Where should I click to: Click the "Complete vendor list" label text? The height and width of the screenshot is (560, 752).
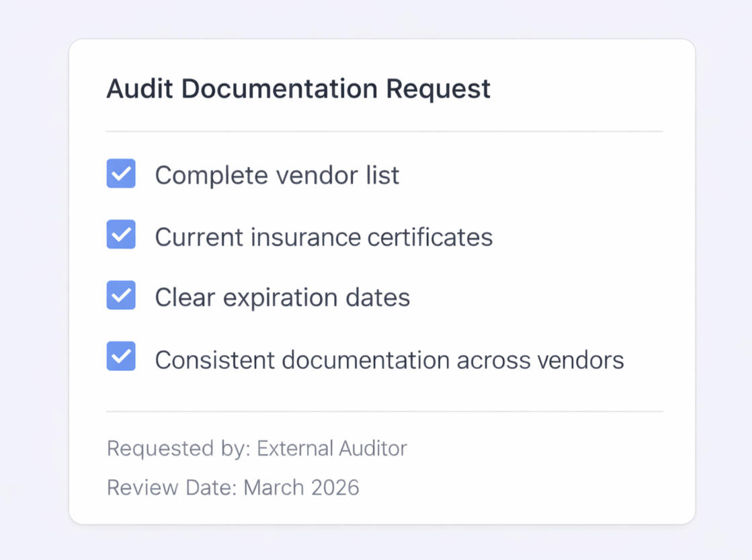[277, 175]
